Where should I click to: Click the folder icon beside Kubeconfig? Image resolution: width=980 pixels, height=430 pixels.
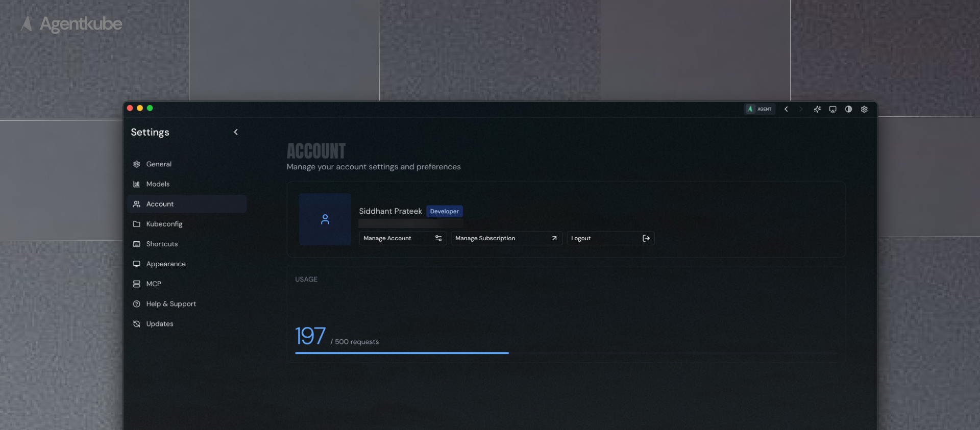point(136,224)
